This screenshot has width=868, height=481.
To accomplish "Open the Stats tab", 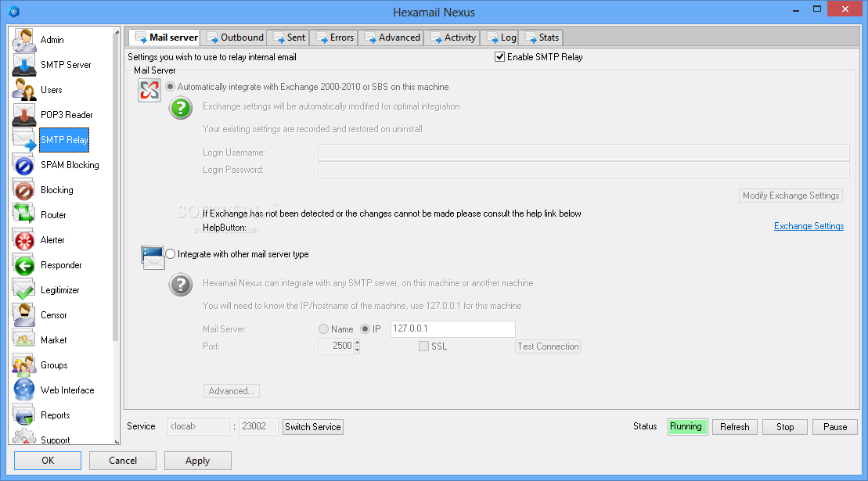I will point(542,38).
